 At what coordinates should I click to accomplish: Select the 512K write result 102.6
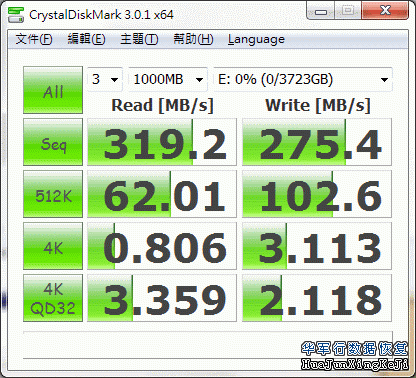(x=317, y=194)
